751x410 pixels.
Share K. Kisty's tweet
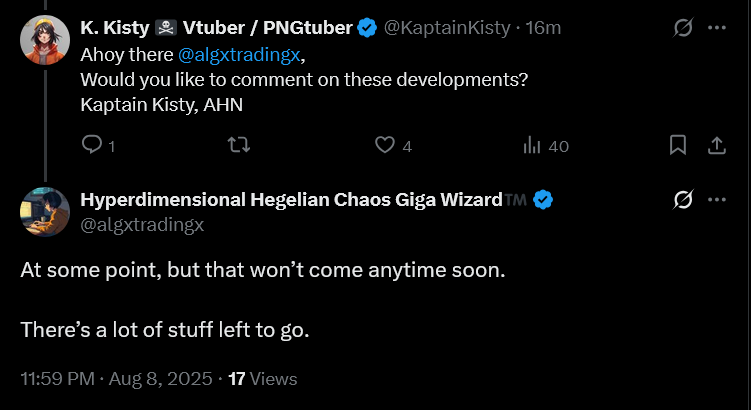pos(717,145)
